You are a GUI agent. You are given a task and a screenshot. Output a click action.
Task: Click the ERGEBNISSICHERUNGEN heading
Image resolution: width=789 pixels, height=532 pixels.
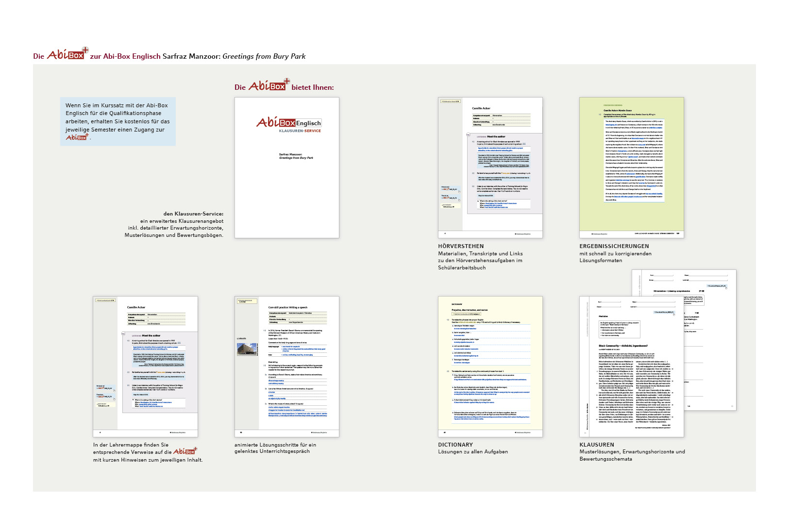click(x=614, y=246)
